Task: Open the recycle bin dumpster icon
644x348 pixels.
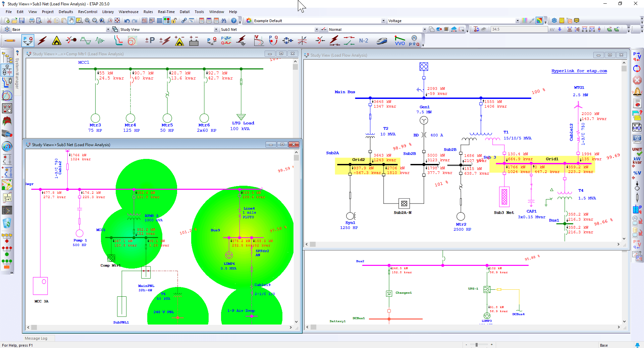Action: [x=7, y=223]
